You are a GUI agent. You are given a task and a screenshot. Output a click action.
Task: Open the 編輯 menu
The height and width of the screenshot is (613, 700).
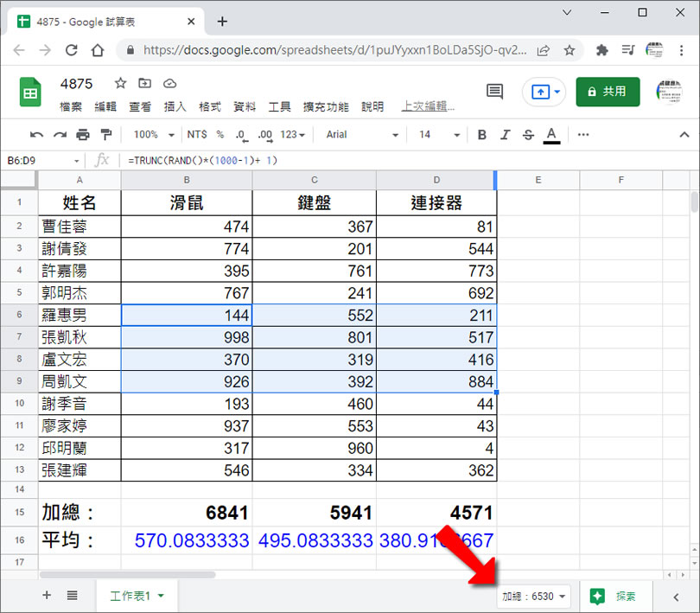[x=105, y=107]
